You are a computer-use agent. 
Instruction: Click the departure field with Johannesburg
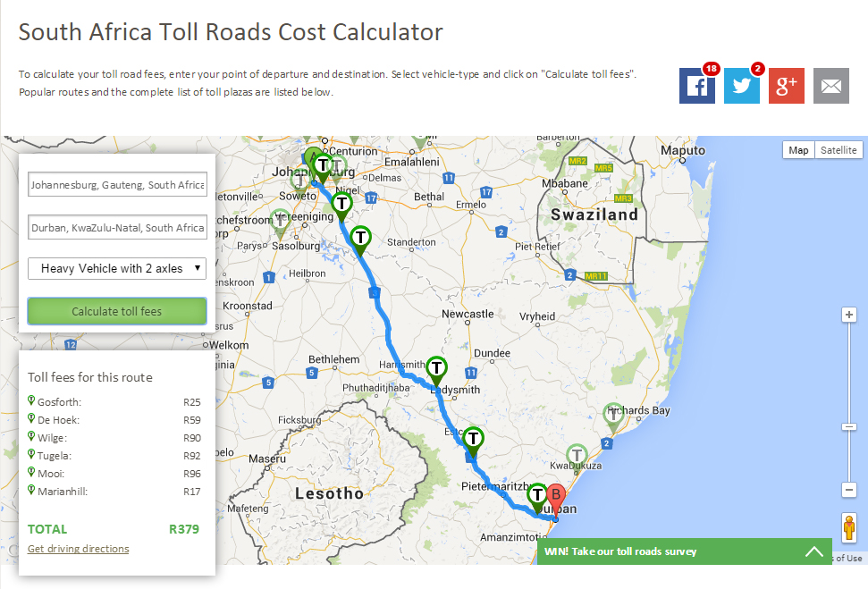click(117, 184)
